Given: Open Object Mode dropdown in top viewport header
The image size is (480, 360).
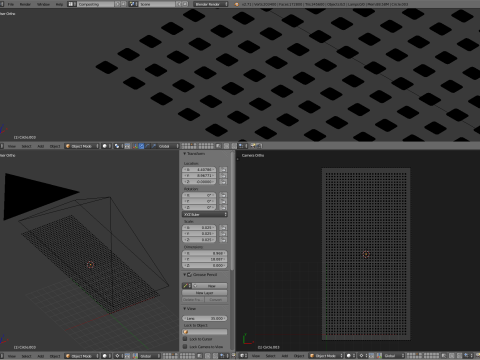Looking at the screenshot, I should [x=82, y=146].
